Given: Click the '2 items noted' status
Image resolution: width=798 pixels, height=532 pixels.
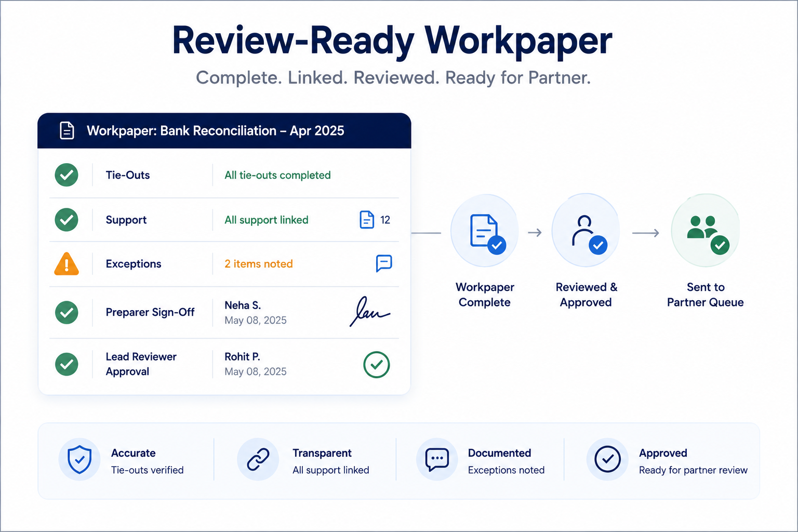Looking at the screenshot, I should (x=259, y=263).
